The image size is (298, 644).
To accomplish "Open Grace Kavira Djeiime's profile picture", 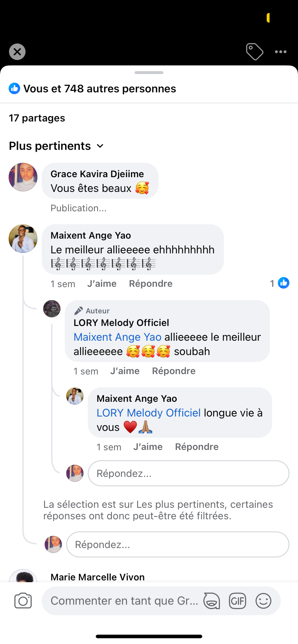I will point(23,177).
